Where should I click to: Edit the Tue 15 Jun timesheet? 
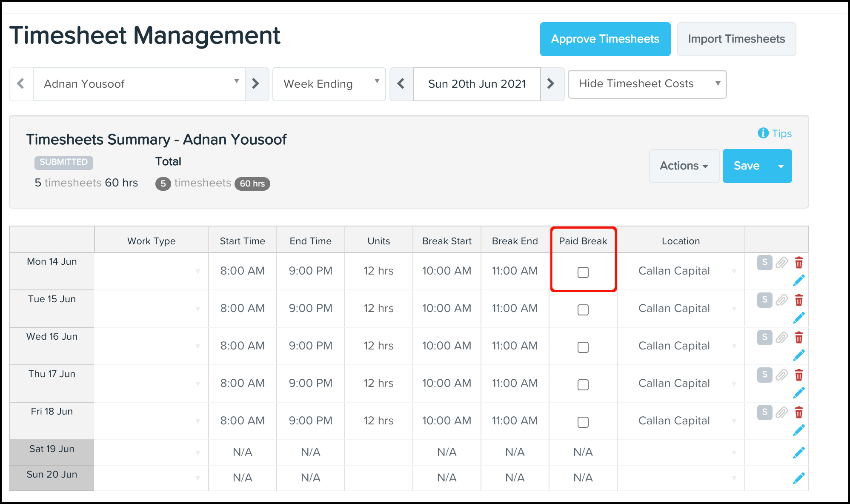(x=799, y=318)
